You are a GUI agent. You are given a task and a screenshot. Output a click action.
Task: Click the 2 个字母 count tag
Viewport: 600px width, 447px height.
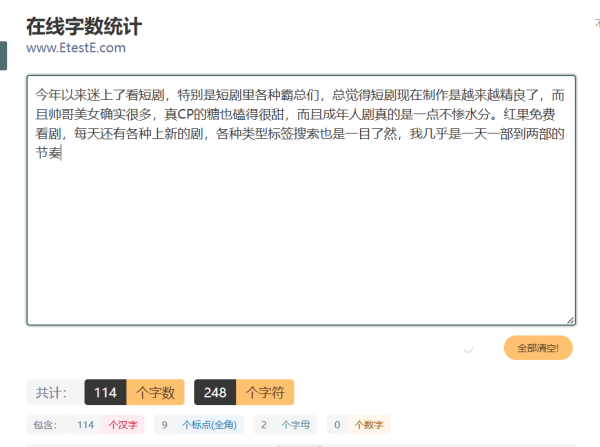pyautogui.click(x=285, y=424)
